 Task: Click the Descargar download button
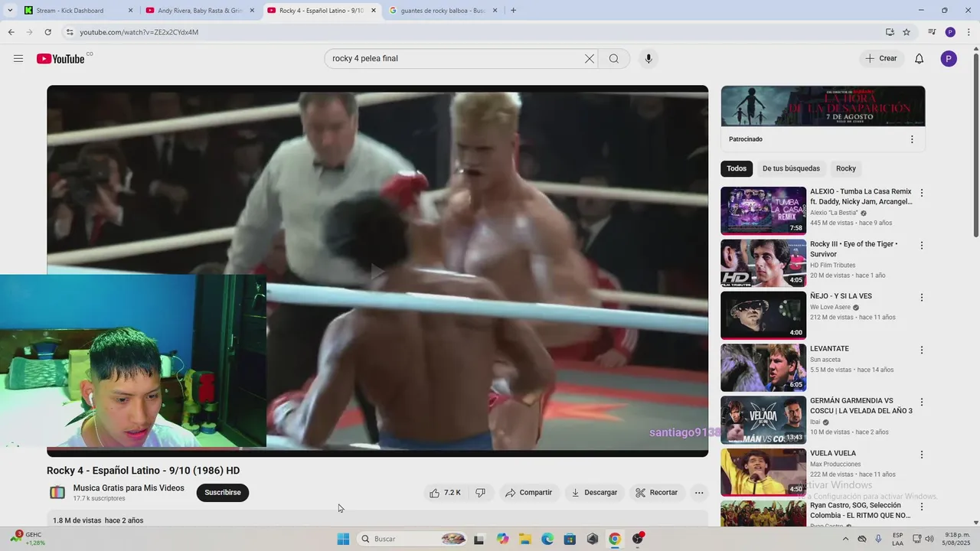(594, 493)
